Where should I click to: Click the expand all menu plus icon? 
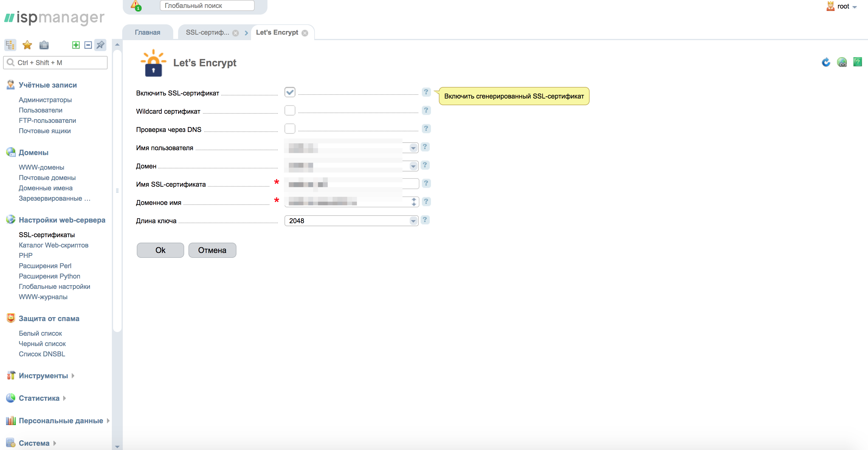pos(76,45)
